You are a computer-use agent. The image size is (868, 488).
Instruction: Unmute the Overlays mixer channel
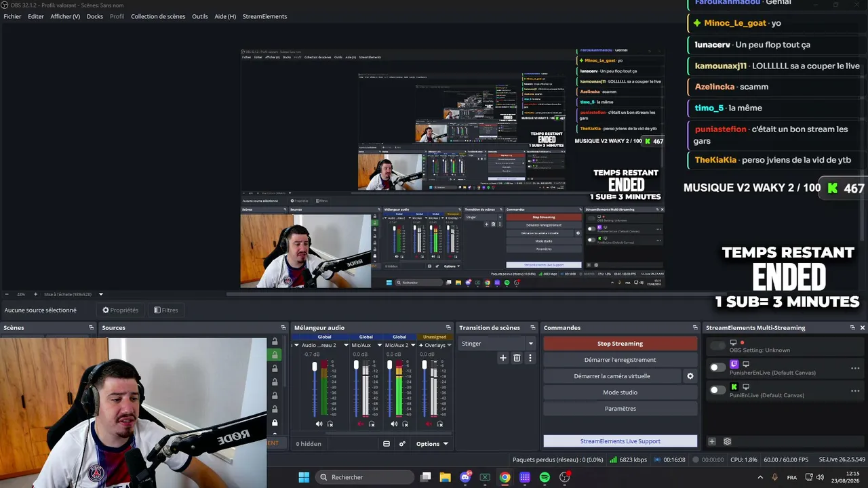429,424
